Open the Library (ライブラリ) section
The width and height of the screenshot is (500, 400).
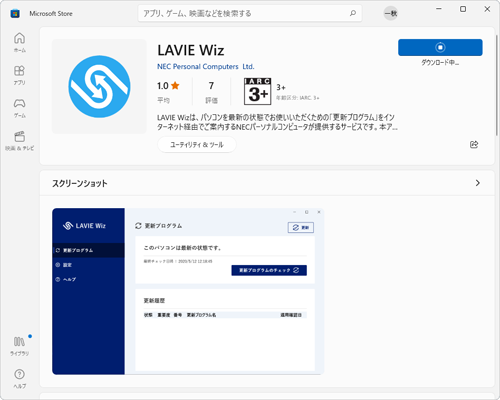point(19,346)
